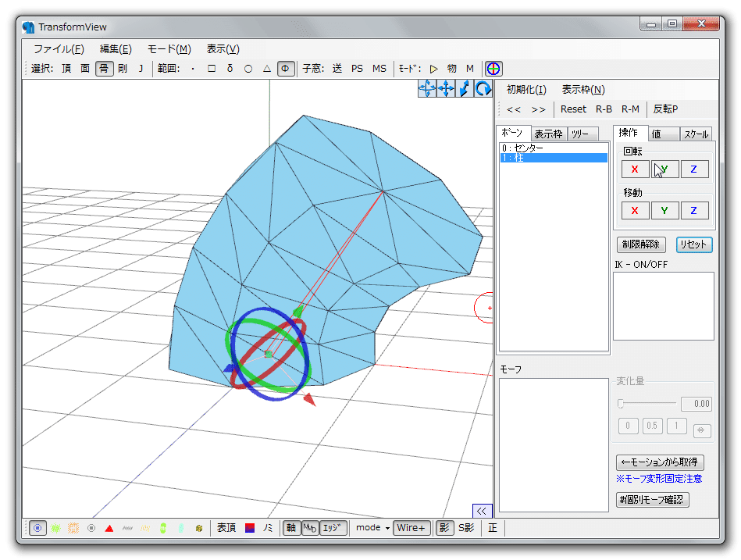Select the δ lasso range tool

tap(230, 69)
